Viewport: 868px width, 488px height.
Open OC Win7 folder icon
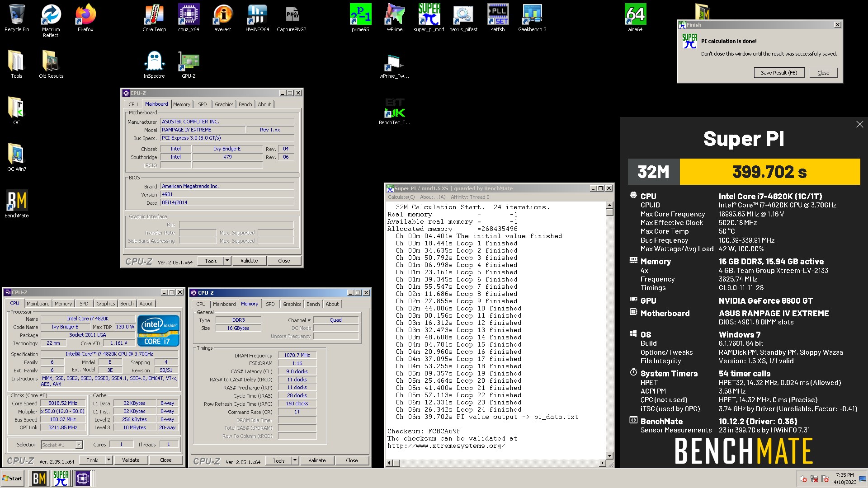coord(17,157)
